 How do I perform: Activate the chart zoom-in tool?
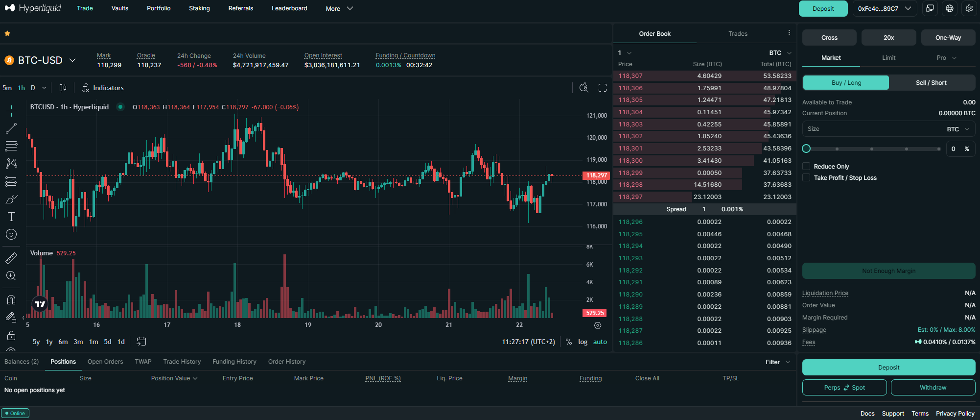(11, 275)
